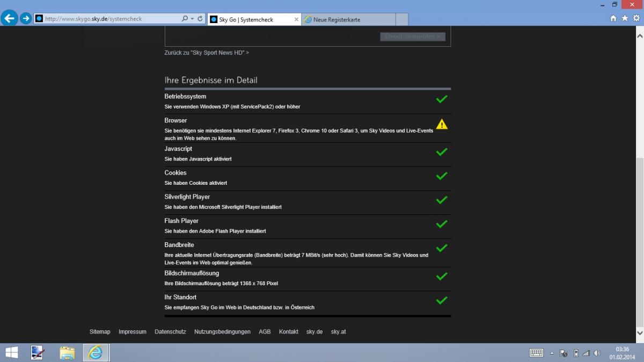644x362 pixels.
Task: Open the pinned taskbar app with pen icon
Action: click(38, 352)
